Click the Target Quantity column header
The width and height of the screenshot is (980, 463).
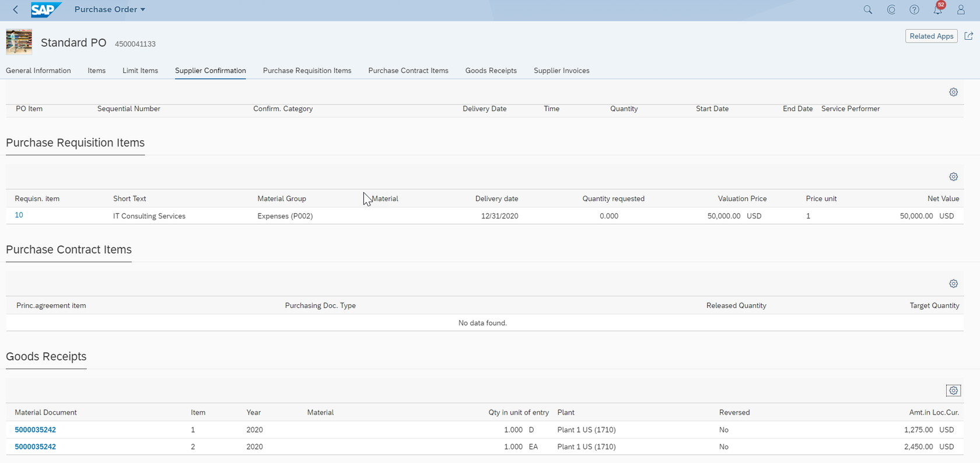point(935,305)
